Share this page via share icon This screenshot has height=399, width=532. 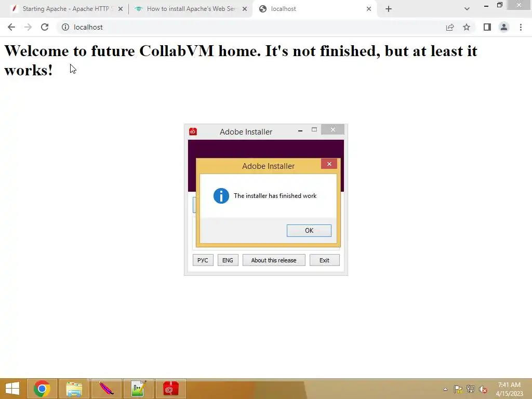tap(450, 27)
